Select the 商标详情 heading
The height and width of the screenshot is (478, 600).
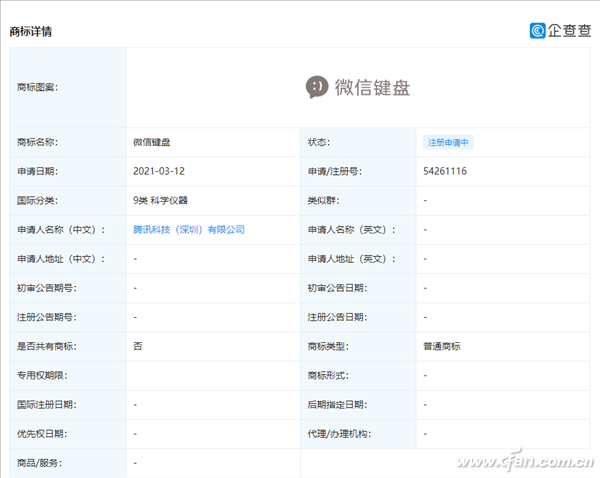(x=31, y=31)
